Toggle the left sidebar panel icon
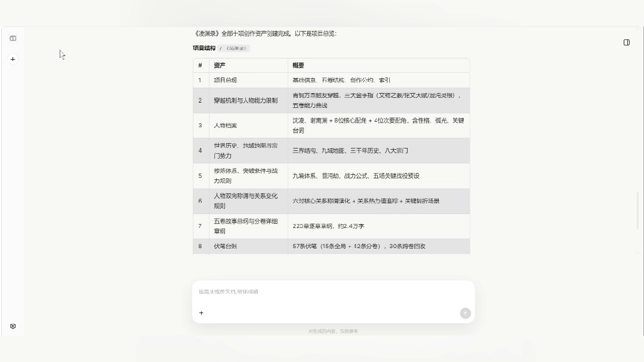Viewport: 644px width, 362px height. click(13, 38)
